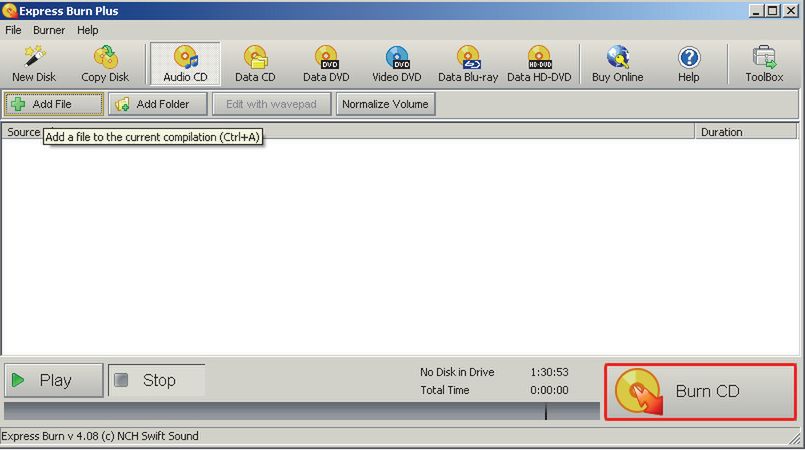Screen dimensions: 805x450
Task: Click the 0:00:00 total time value
Action: click(x=549, y=390)
